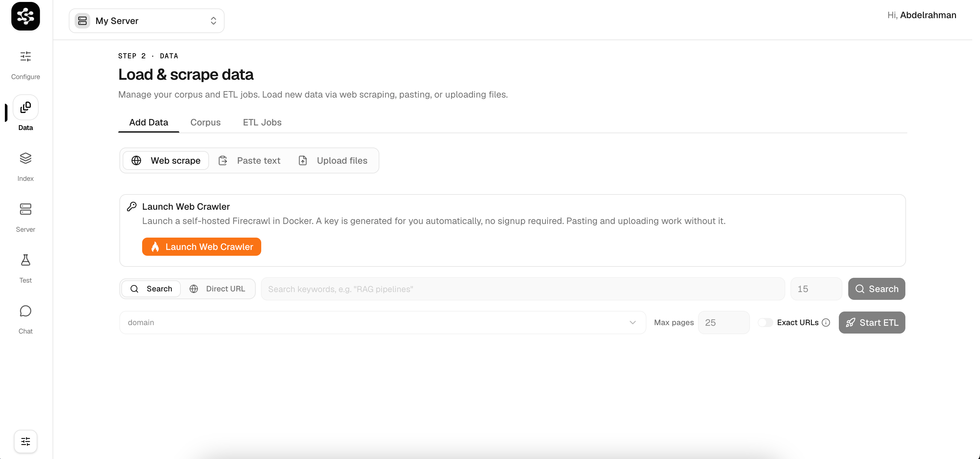
Task: Click the gray Search button
Action: pos(876,289)
